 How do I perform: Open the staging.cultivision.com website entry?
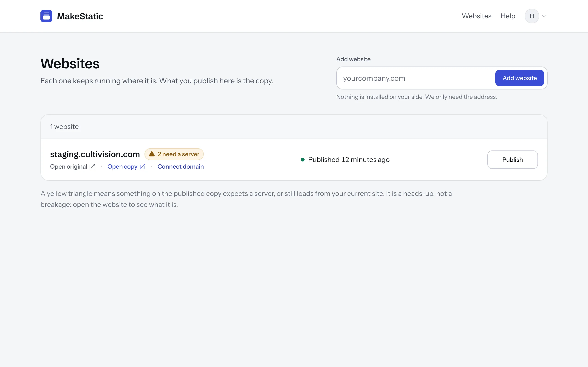tap(95, 154)
